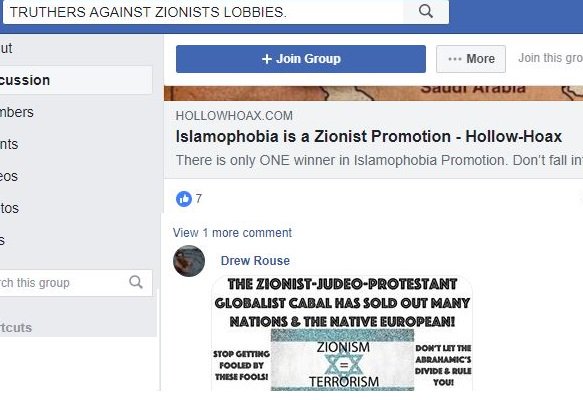Click the plus icon on Join Group
The height and width of the screenshot is (400, 583).
pyautogui.click(x=267, y=59)
